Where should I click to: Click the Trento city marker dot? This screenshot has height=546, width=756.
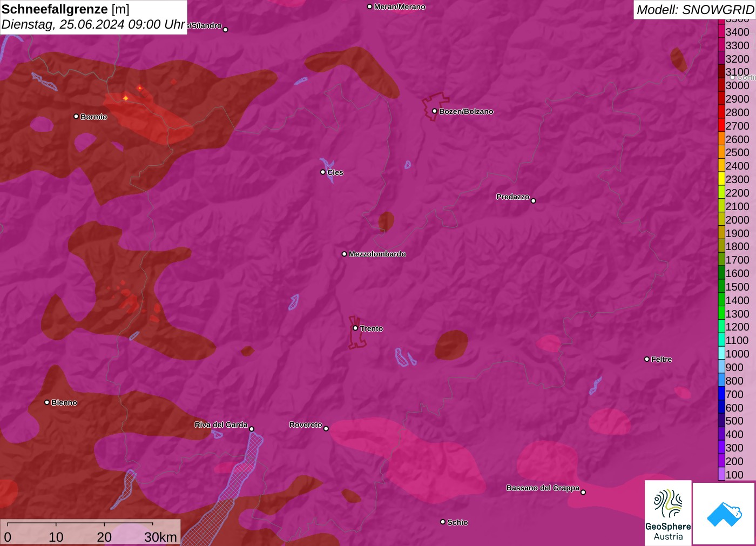[x=355, y=328]
